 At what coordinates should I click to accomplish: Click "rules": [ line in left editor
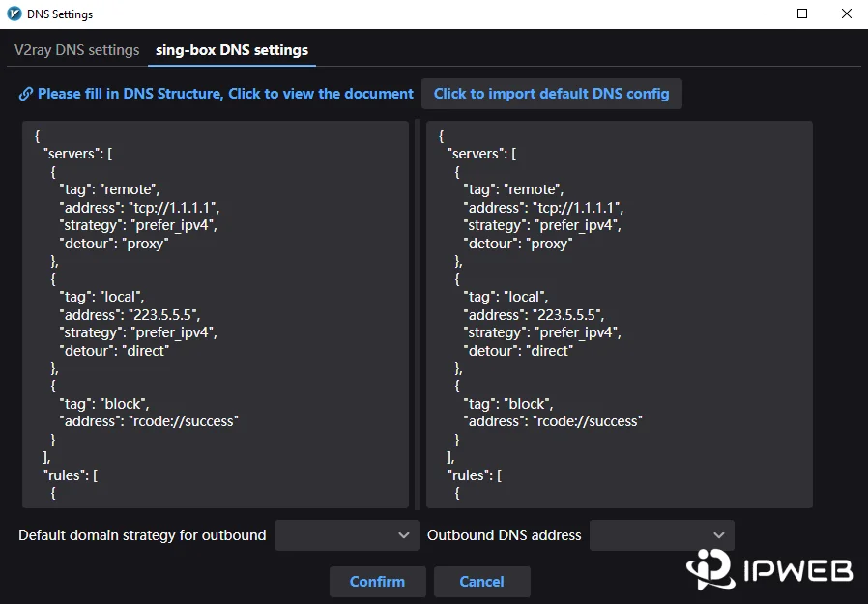[71, 475]
